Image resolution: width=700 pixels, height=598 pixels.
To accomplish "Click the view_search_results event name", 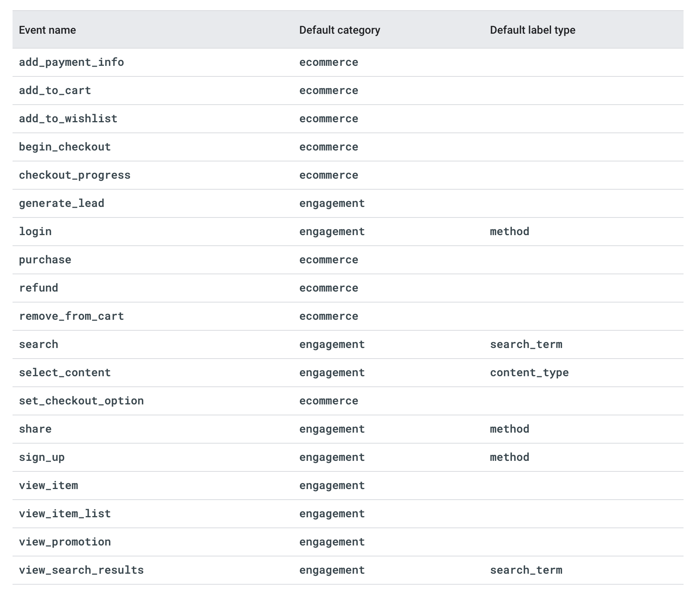I will coord(81,570).
